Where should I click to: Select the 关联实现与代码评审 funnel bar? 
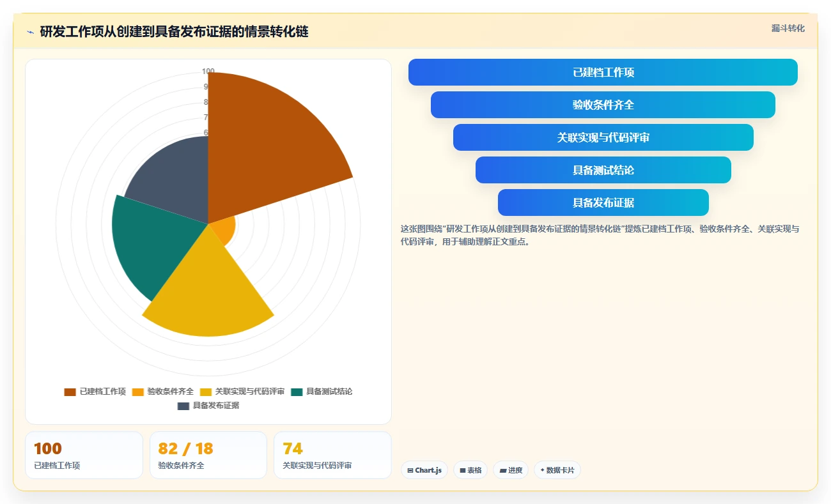click(x=603, y=137)
